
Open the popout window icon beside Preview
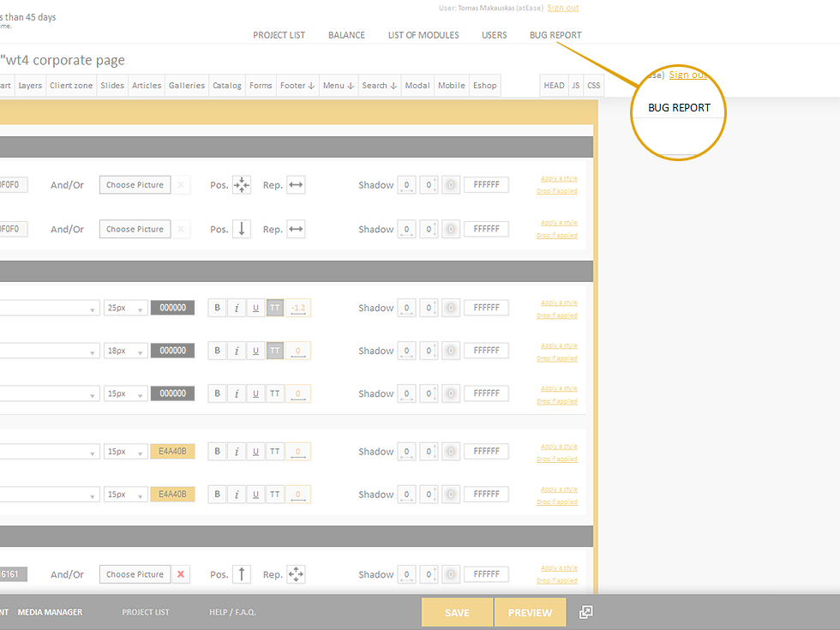pos(586,612)
